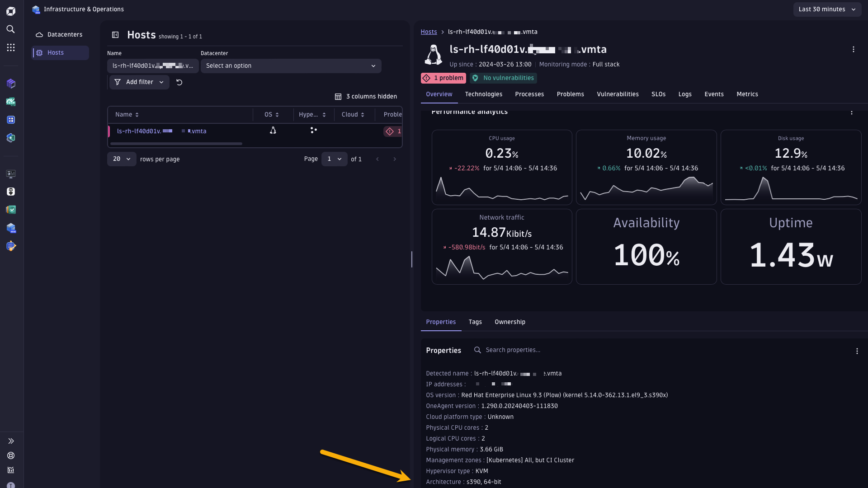Open the analytics chart icon near sidebar bottom

point(11,470)
